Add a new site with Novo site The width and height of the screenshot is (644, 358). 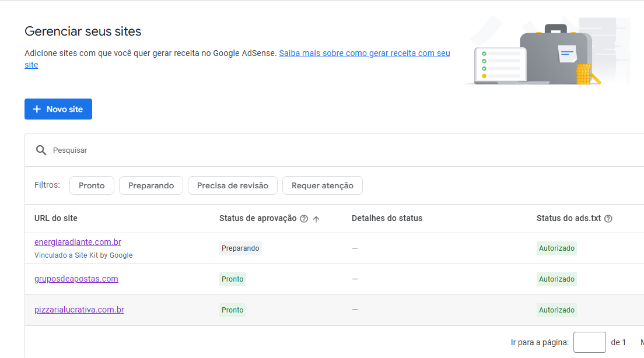tap(58, 109)
